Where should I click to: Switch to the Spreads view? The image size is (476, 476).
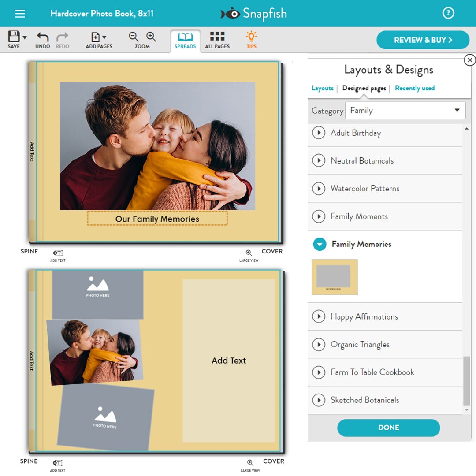coord(185,39)
